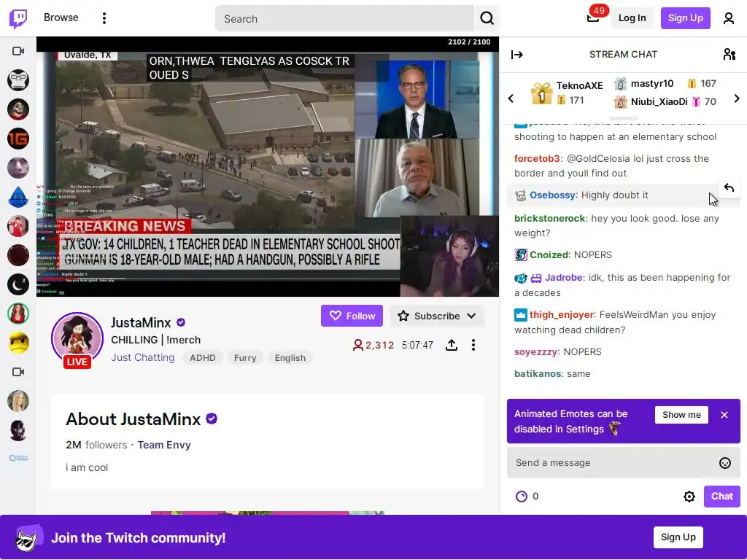Screen dimensions: 747x560
Task: Click the bottom banner Sign Up button
Action: point(678,537)
